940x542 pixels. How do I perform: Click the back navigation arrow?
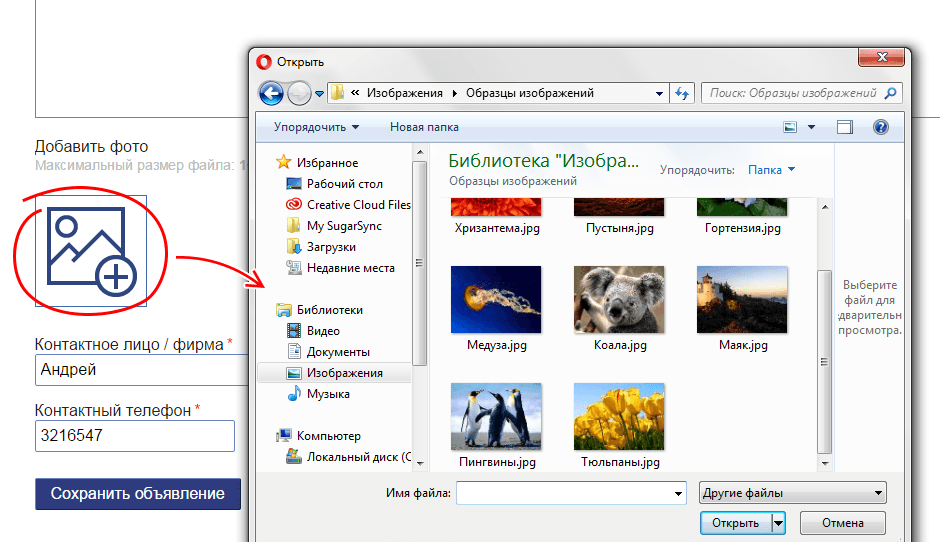point(271,93)
